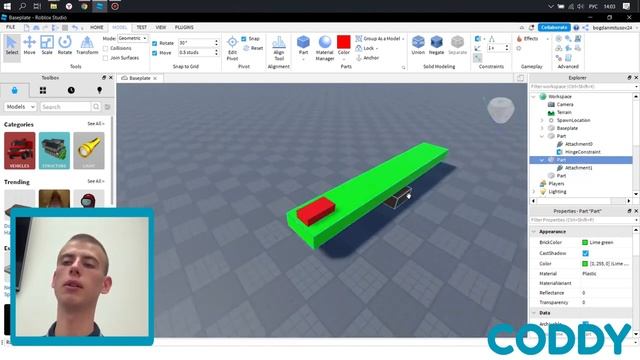This screenshot has height=360, width=640.
Task: Click the Lock tool
Action: [x=366, y=48]
